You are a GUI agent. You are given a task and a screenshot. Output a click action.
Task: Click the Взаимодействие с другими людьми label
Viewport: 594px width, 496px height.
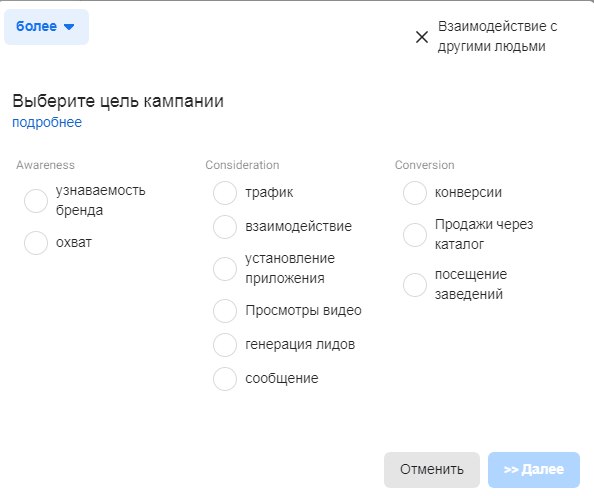coord(497,36)
